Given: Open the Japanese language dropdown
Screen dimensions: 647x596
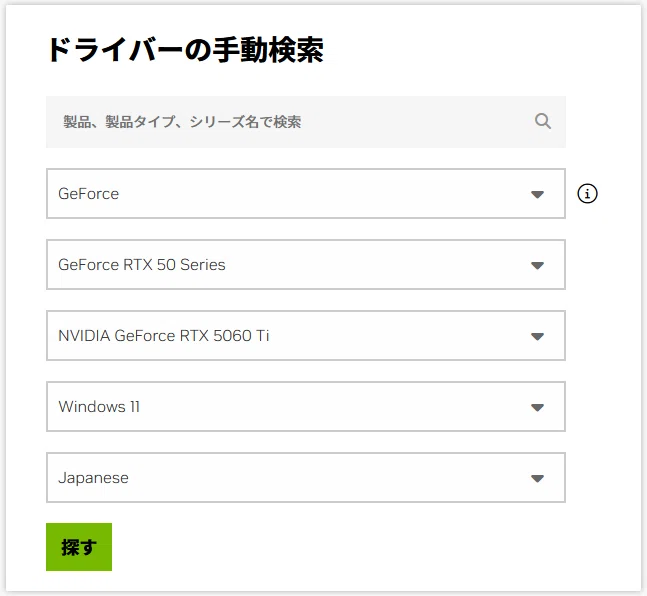Looking at the screenshot, I should (306, 478).
